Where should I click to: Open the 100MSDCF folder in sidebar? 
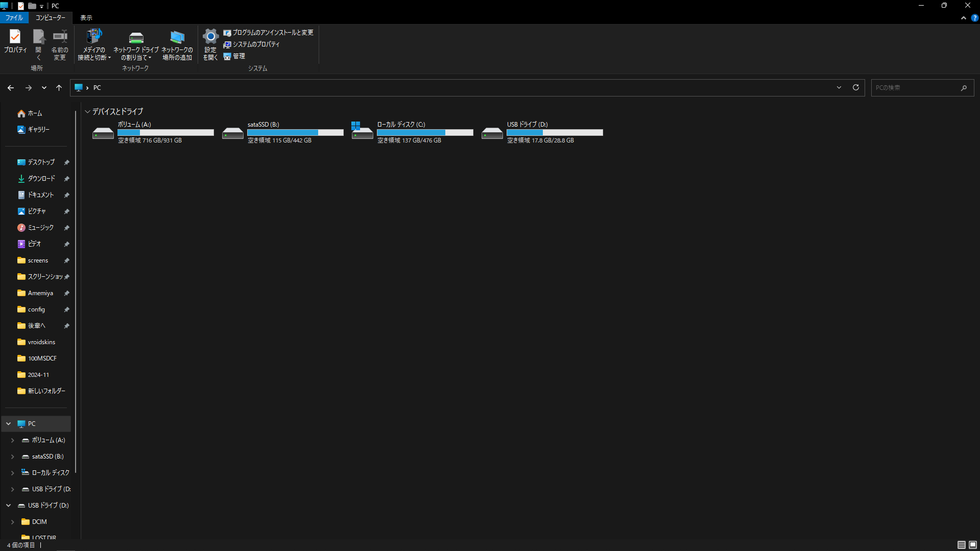click(x=36, y=358)
